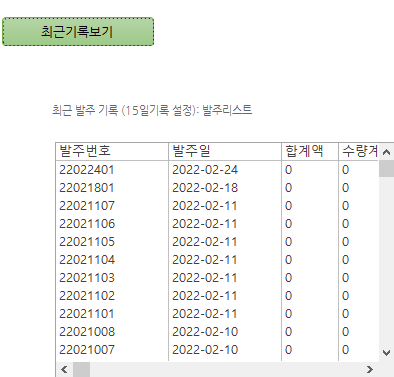The image size is (394, 377).
Task: Click the list's scroll down arrow
Action: [386, 353]
